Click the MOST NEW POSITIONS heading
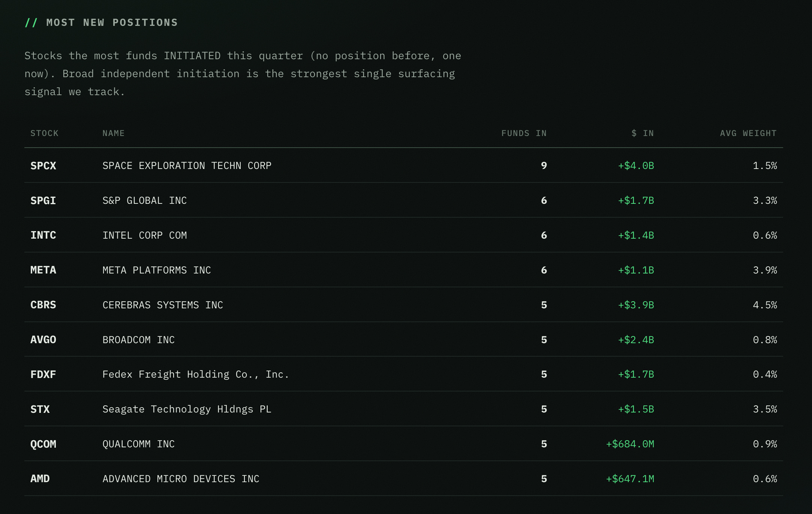The image size is (812, 514). point(112,22)
